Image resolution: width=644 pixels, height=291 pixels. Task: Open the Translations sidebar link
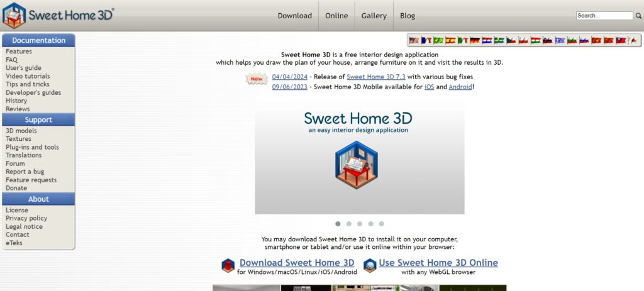(x=23, y=155)
